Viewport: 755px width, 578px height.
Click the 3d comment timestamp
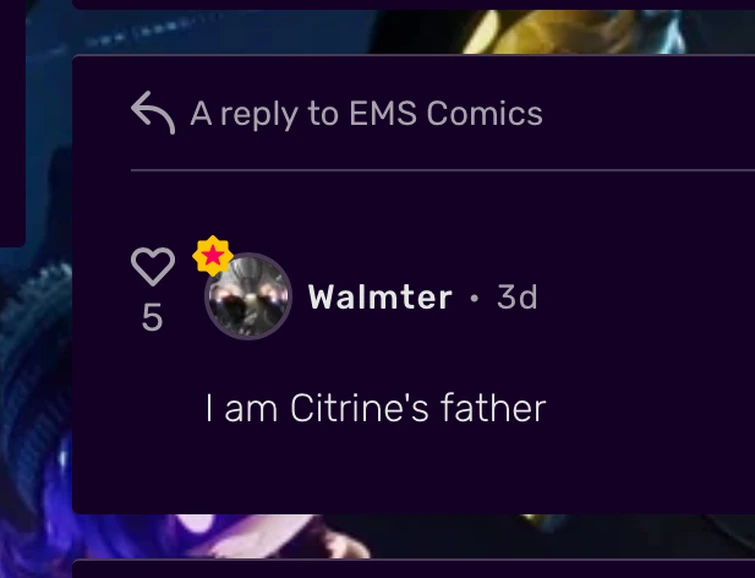pos(517,297)
